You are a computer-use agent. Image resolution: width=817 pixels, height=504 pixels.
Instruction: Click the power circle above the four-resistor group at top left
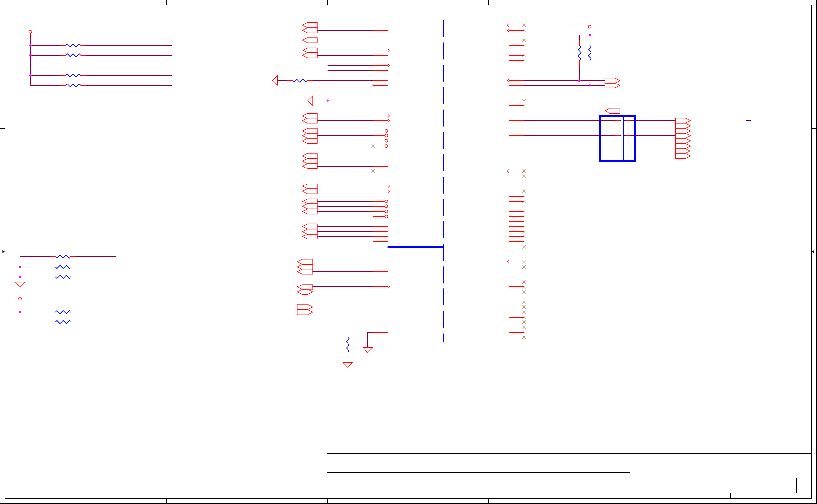pos(30,32)
